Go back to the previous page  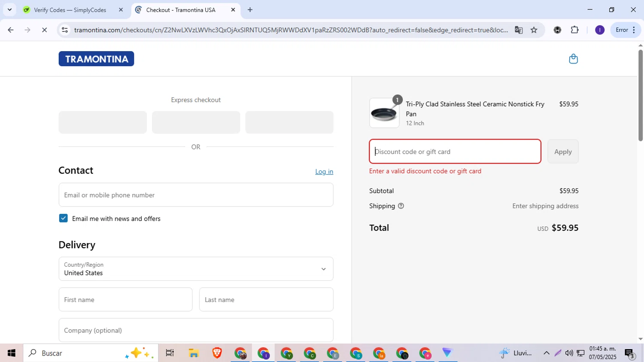[11, 30]
